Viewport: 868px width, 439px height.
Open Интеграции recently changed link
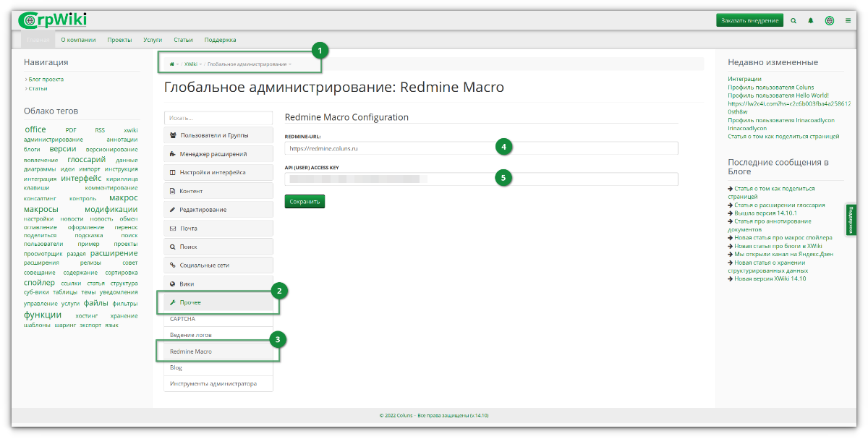744,79
